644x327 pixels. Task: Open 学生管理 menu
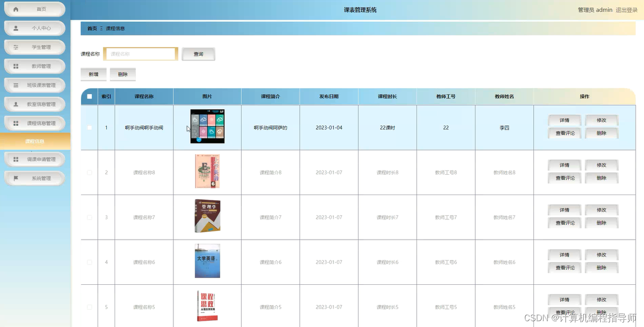pos(34,47)
